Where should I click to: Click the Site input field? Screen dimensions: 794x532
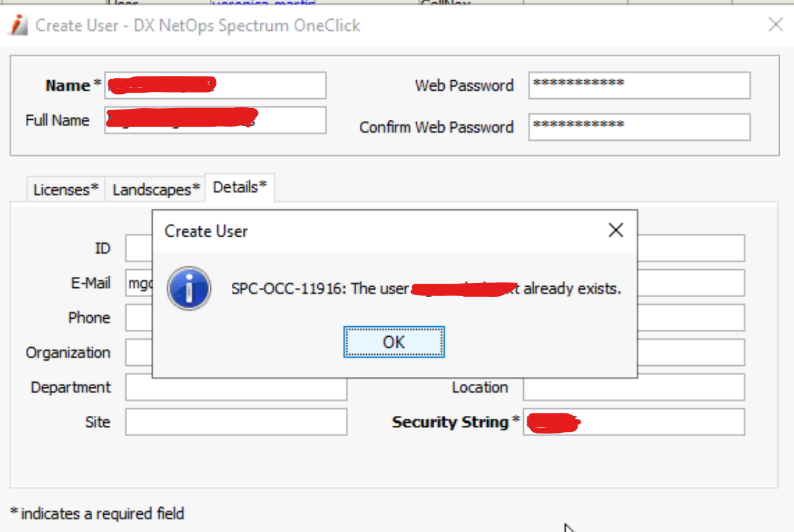point(235,422)
